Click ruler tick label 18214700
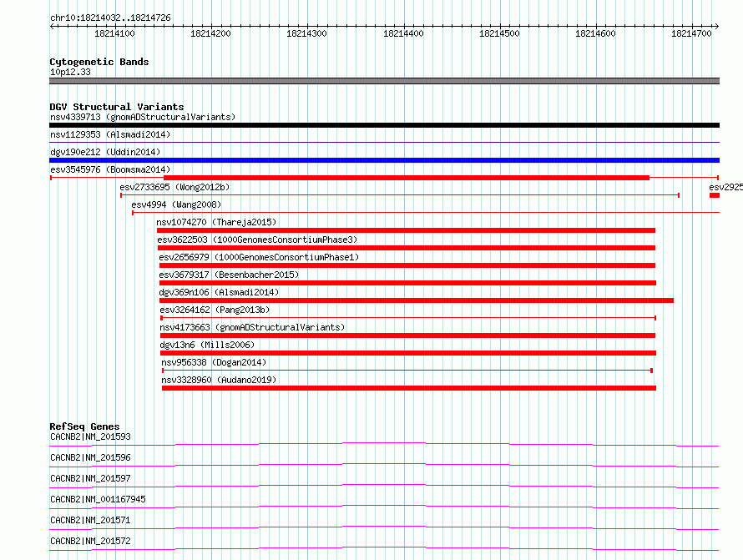This screenshot has width=743, height=560. pos(691,33)
